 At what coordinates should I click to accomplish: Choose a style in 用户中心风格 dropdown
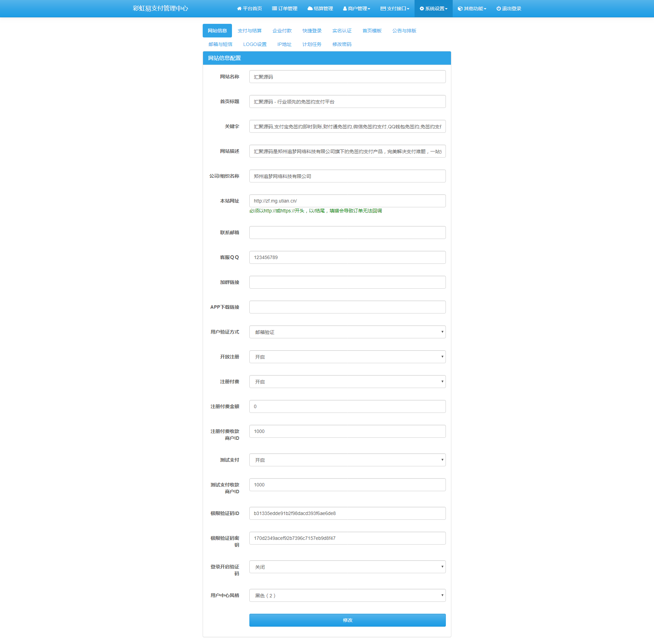347,595
